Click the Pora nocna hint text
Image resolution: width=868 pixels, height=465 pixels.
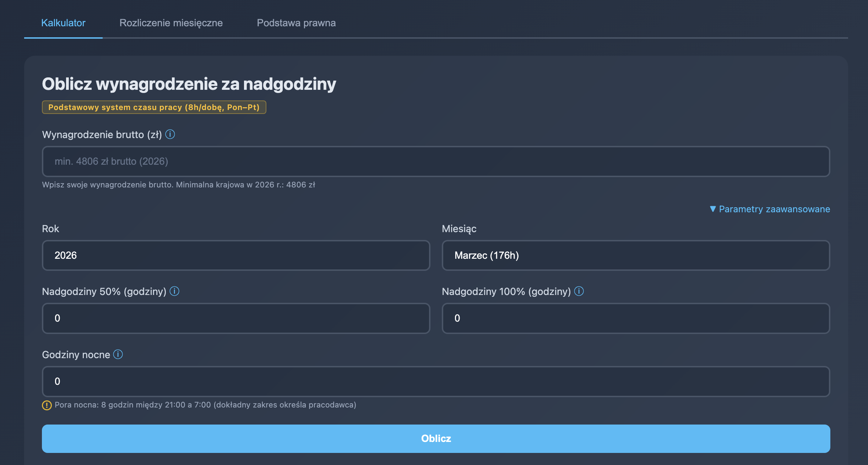tap(205, 405)
